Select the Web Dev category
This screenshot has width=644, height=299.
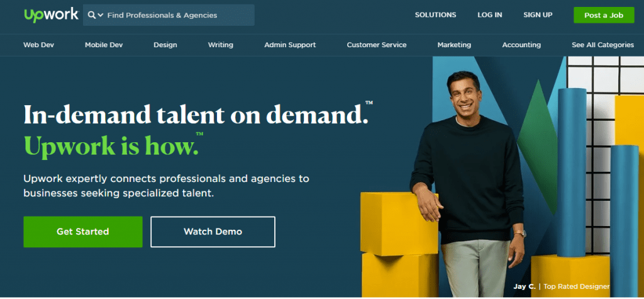coord(38,45)
